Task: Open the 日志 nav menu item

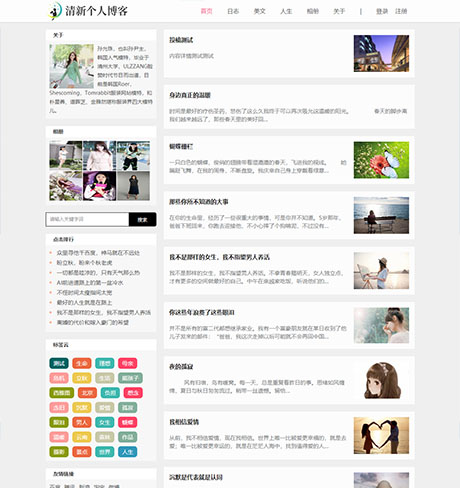Action: point(233,11)
